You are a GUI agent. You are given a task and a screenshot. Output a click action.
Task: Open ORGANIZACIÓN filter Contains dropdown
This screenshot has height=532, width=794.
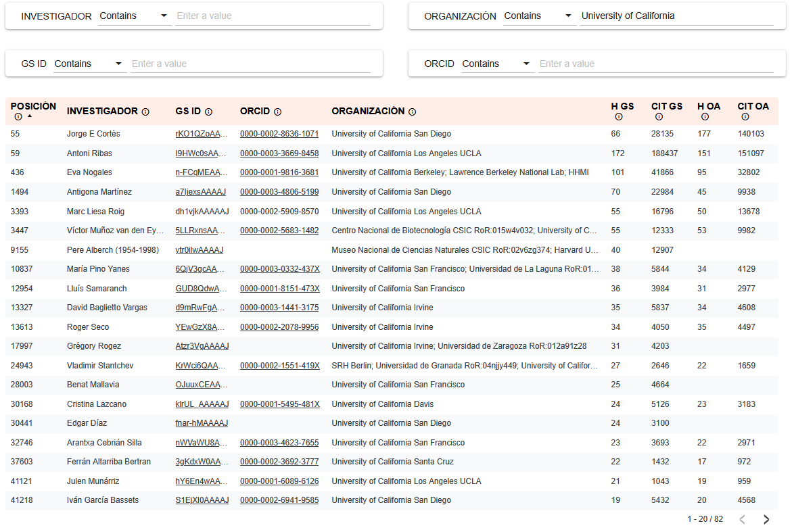(539, 16)
